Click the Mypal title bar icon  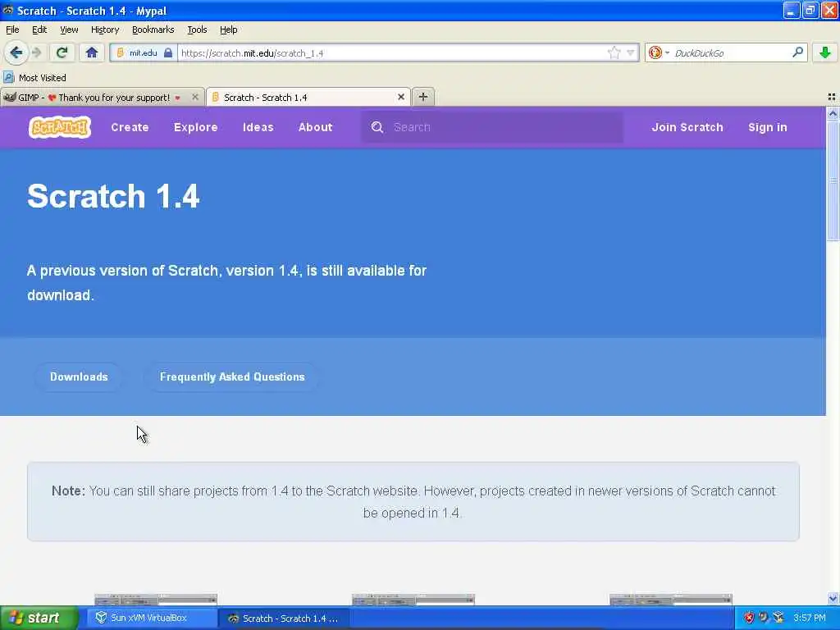7,10
